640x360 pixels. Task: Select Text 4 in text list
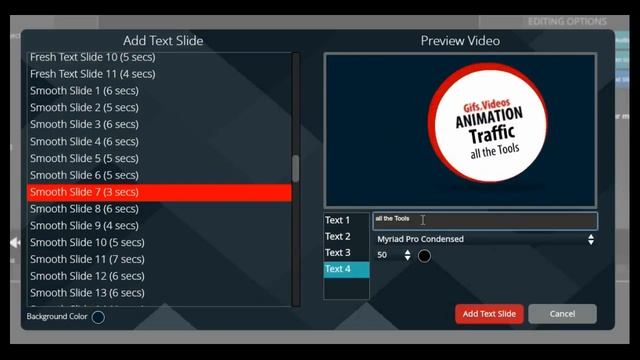pyautogui.click(x=346, y=269)
